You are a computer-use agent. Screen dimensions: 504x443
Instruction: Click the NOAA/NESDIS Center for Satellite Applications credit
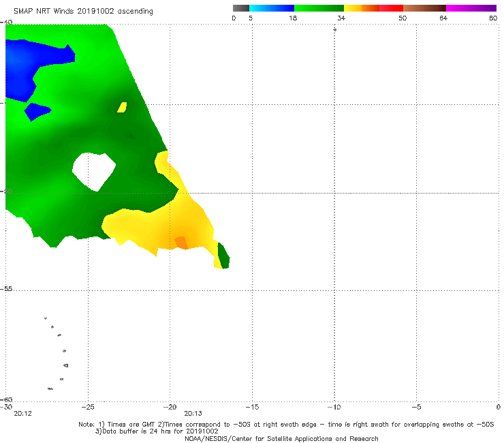[281, 438]
